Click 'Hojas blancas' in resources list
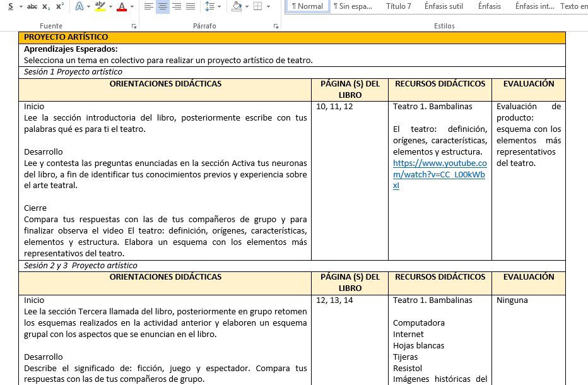Screen dimensions: 588x385 click(x=418, y=346)
